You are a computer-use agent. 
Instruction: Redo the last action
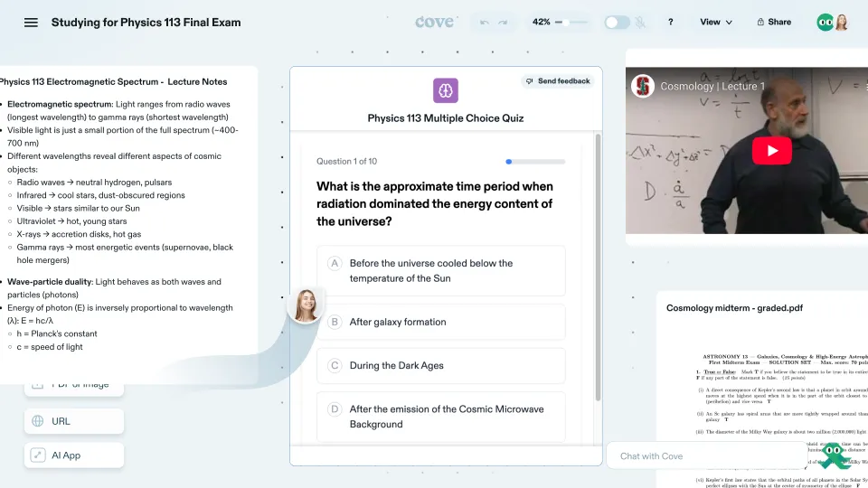(503, 22)
